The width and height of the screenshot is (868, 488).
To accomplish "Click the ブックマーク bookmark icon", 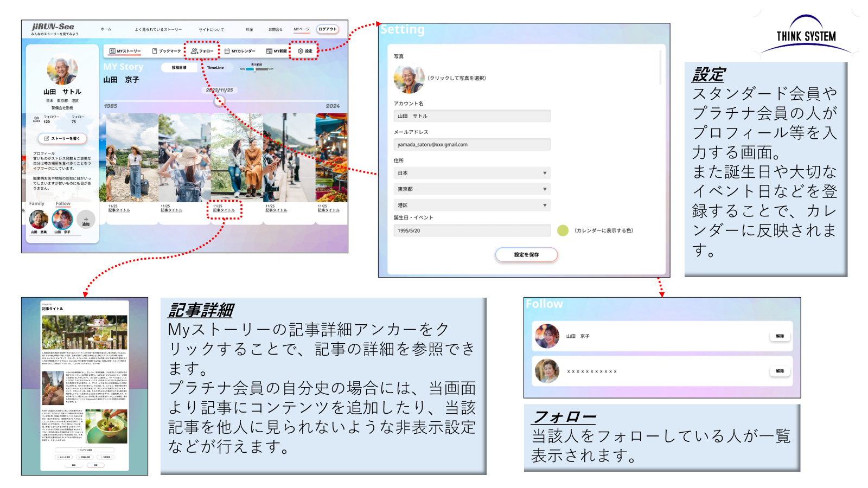I will 155,51.
